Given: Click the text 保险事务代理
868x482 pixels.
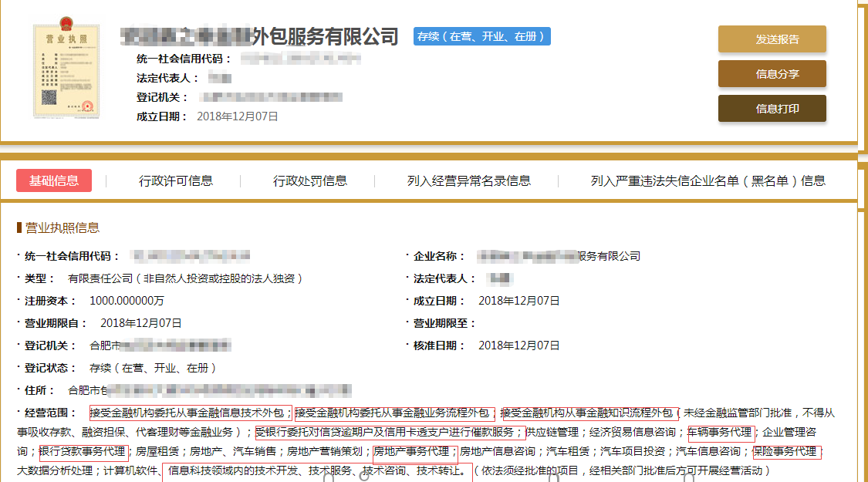Looking at the screenshot, I should click(785, 452).
